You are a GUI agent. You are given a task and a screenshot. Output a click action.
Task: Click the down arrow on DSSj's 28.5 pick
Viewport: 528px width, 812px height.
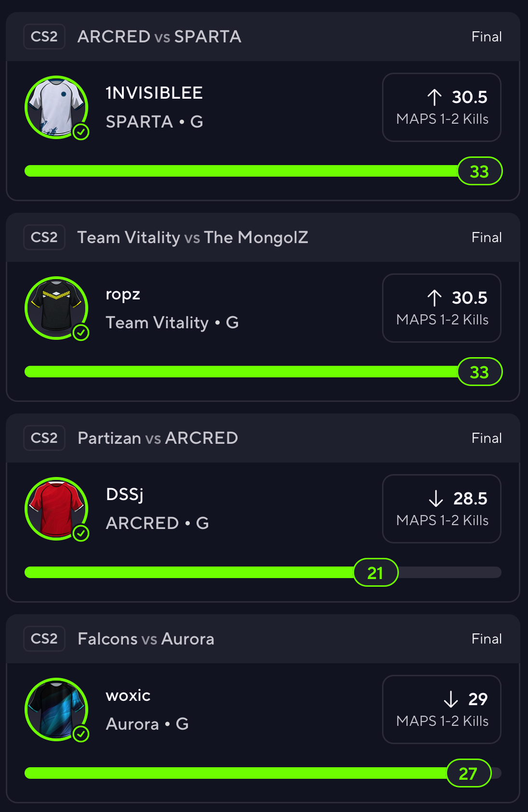click(436, 499)
